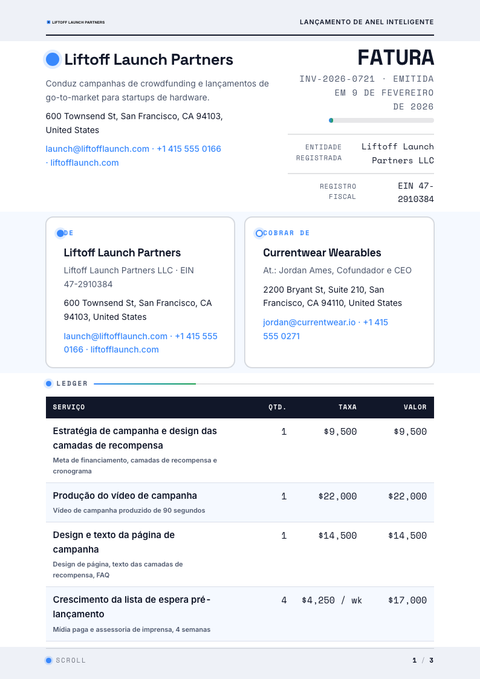The image size is (480, 679).
Task: Open the launch@liftofflaunch.com link under the company address header
Action: point(97,149)
